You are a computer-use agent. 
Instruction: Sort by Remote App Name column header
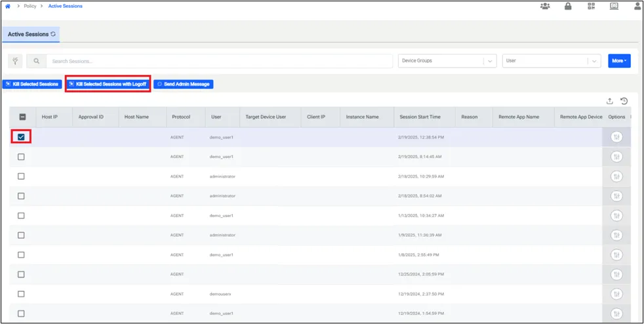(518, 117)
